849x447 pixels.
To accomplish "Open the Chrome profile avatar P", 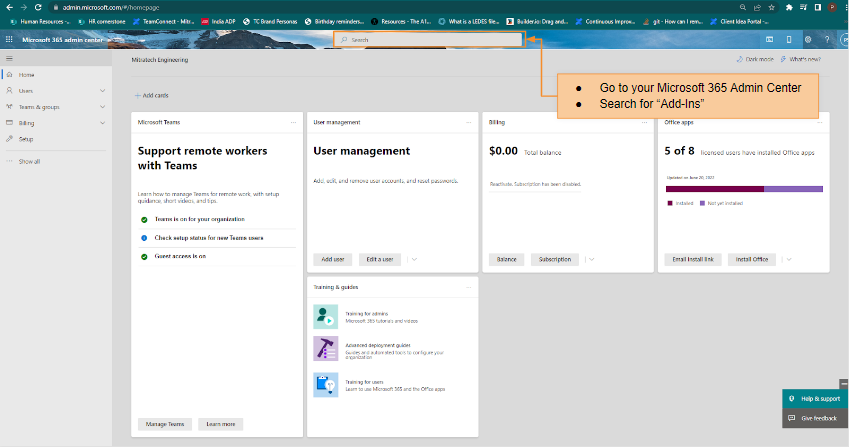I will (x=832, y=8).
